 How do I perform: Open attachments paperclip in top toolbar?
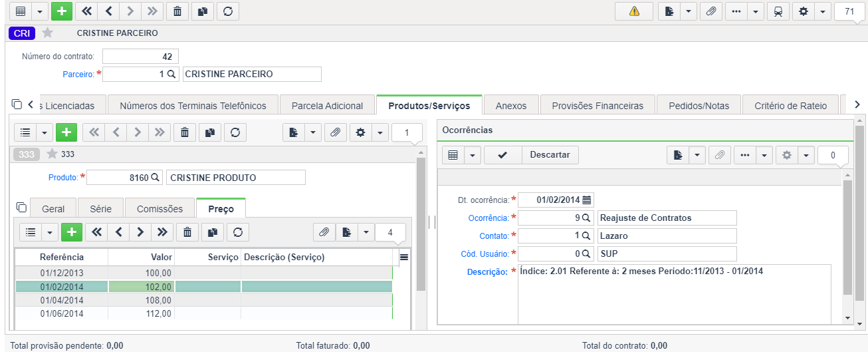coord(710,11)
